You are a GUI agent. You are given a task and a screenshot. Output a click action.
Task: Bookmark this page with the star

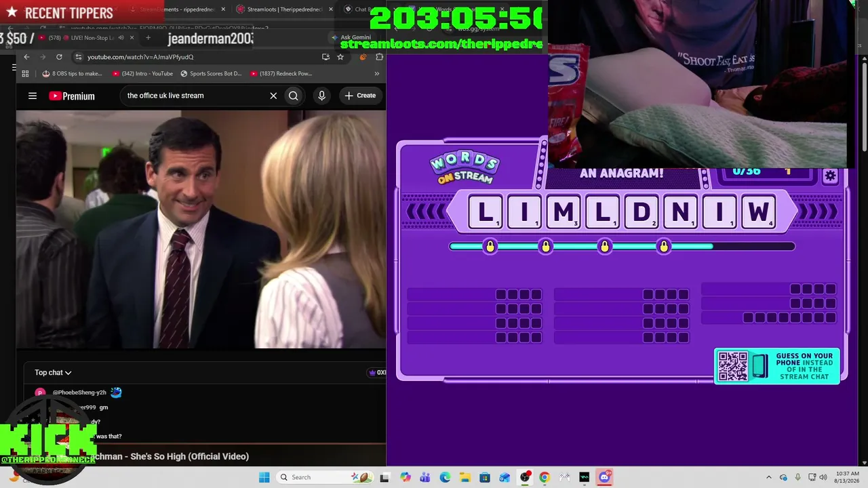(x=340, y=57)
